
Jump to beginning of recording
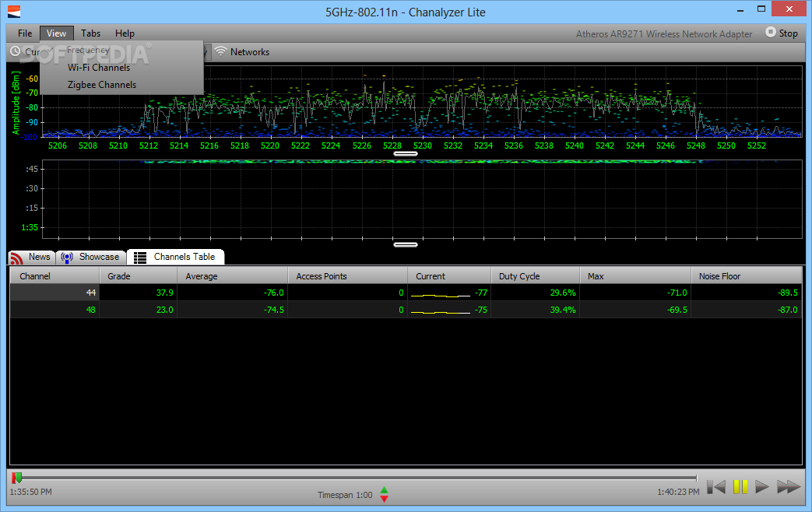pos(716,486)
